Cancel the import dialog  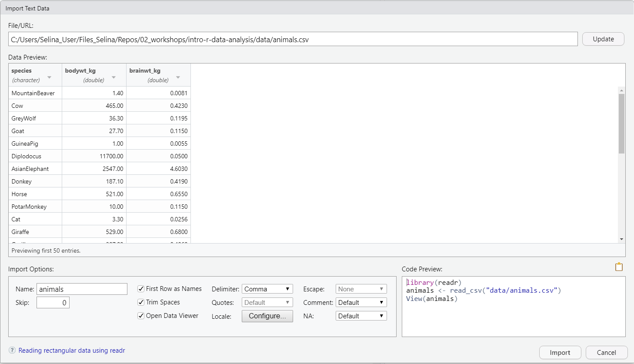(606, 353)
